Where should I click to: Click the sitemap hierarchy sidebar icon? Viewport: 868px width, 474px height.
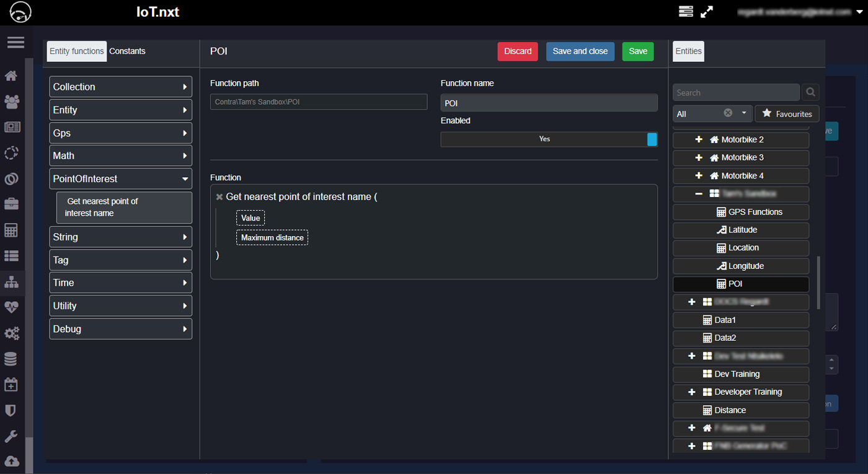[11, 281]
